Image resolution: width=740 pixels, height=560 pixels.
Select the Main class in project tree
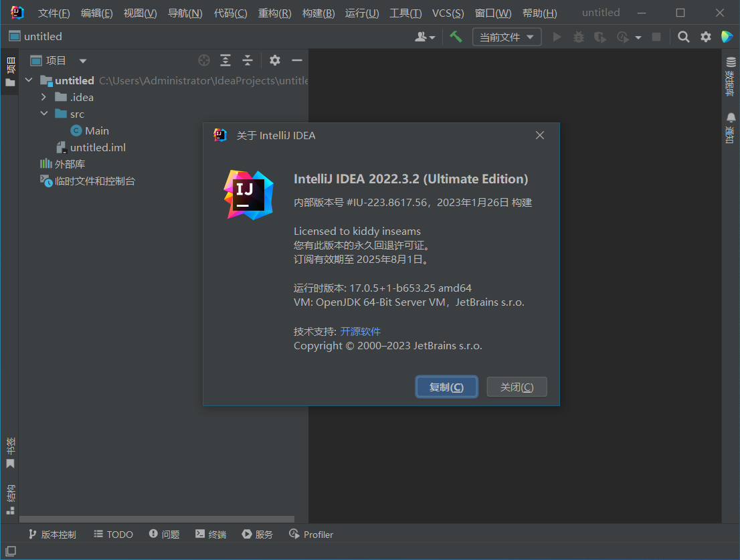[97, 130]
